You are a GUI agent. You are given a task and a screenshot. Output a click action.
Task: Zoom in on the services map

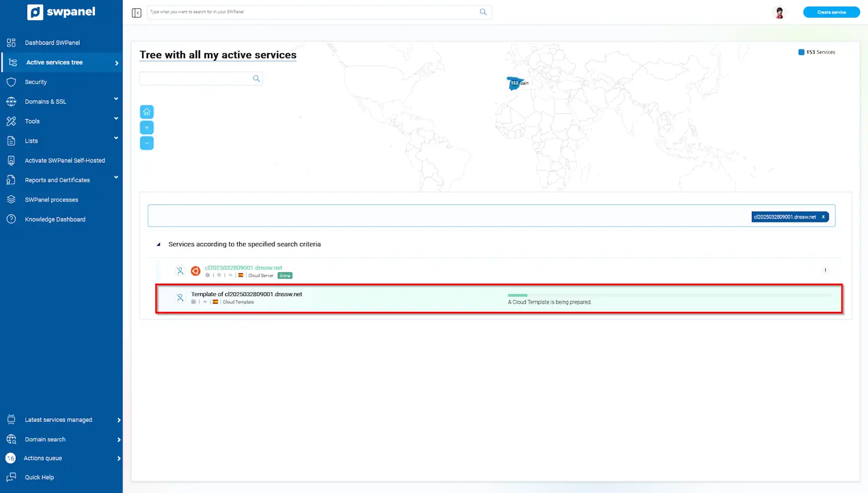click(146, 127)
